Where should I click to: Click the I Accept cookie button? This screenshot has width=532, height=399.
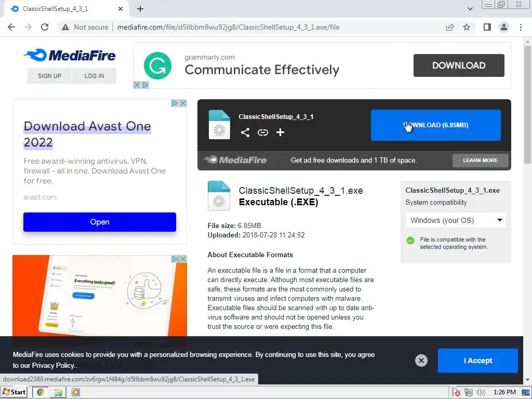coord(478,361)
